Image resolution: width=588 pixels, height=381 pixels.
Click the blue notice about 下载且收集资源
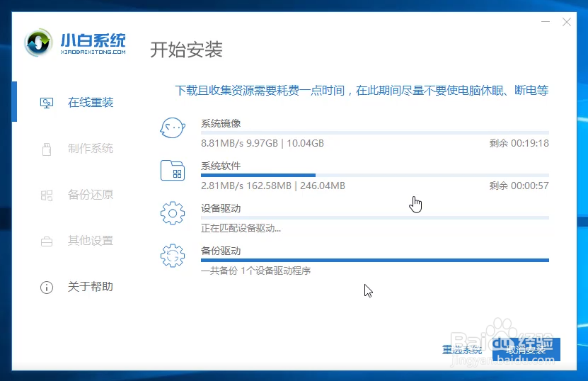click(362, 91)
